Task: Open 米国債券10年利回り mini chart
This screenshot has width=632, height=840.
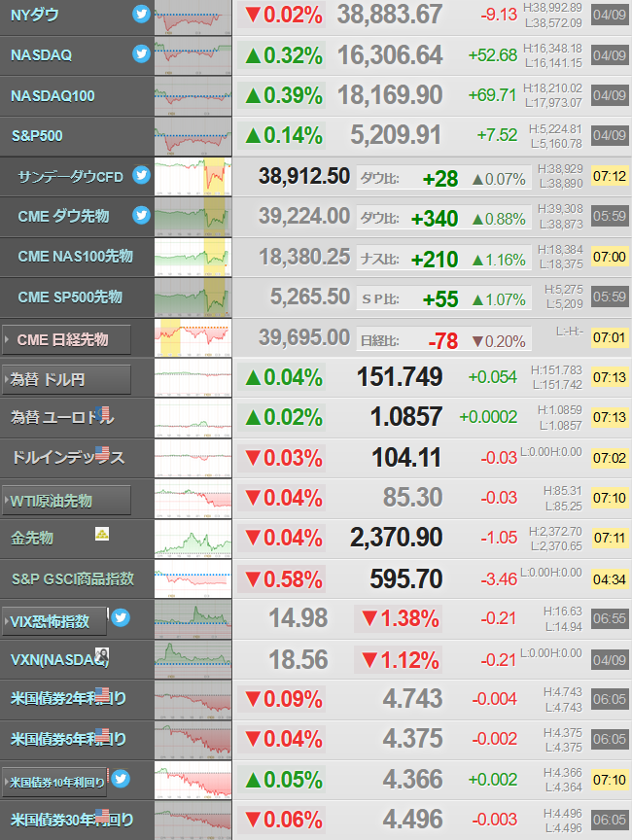Action: 193,780
